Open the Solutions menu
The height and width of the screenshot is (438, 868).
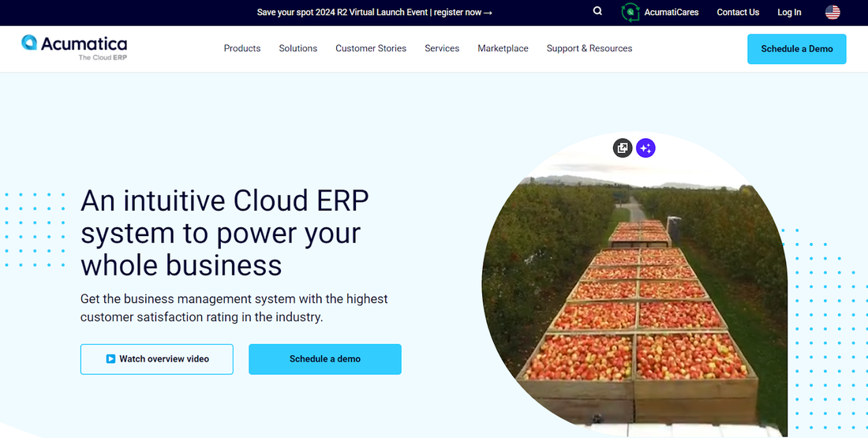coord(297,48)
